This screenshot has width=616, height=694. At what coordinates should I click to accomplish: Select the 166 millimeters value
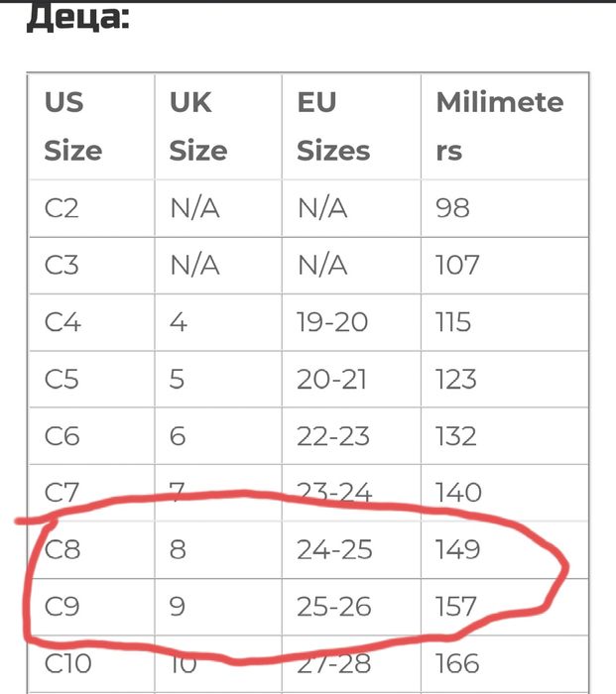coord(457,662)
